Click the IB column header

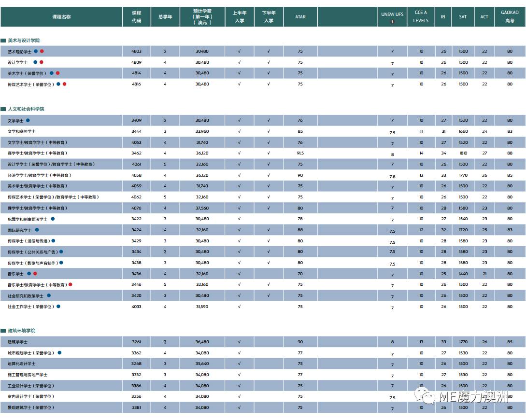pyautogui.click(x=443, y=17)
